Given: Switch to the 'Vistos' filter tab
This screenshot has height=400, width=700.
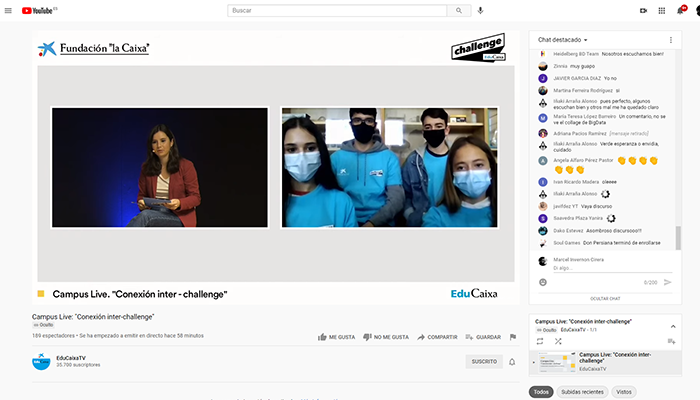Looking at the screenshot, I should pyautogui.click(x=623, y=392).
